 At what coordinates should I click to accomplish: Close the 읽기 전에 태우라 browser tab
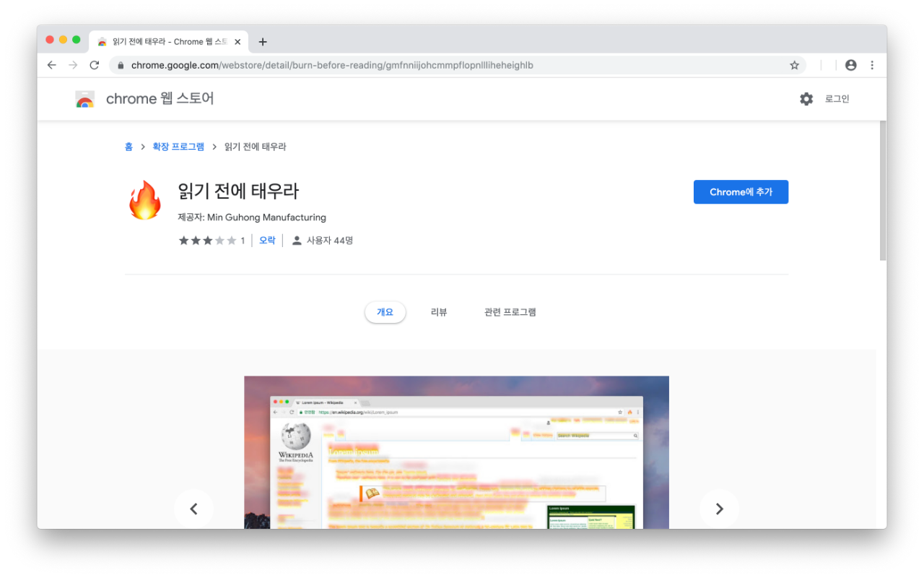(237, 42)
